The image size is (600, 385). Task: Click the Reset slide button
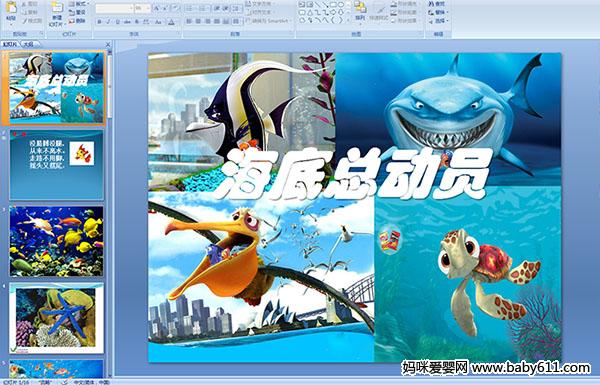coord(78,12)
